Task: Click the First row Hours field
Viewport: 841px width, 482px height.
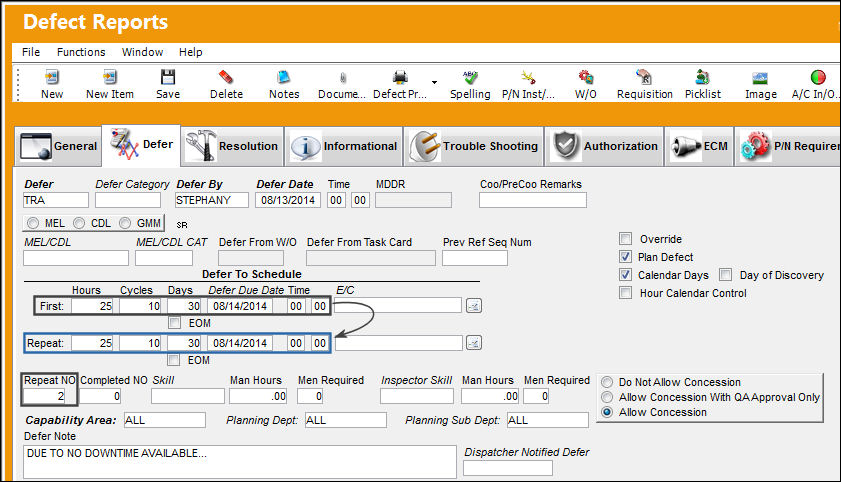Action: (x=92, y=306)
